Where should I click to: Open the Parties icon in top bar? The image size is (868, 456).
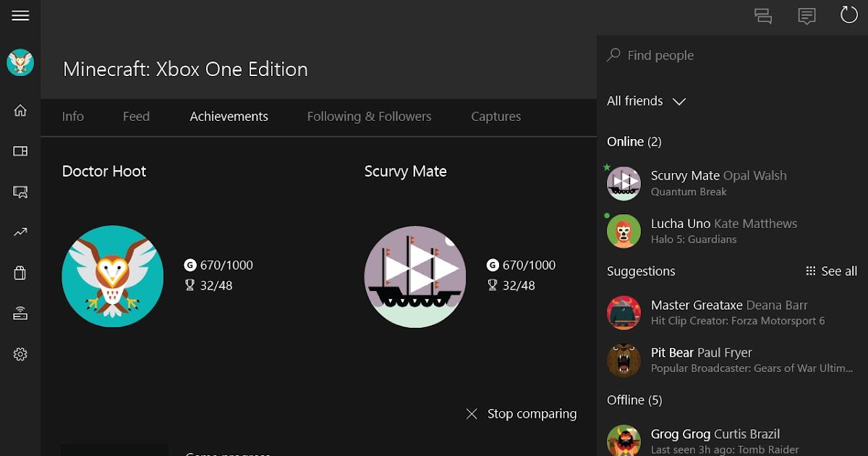pos(763,16)
